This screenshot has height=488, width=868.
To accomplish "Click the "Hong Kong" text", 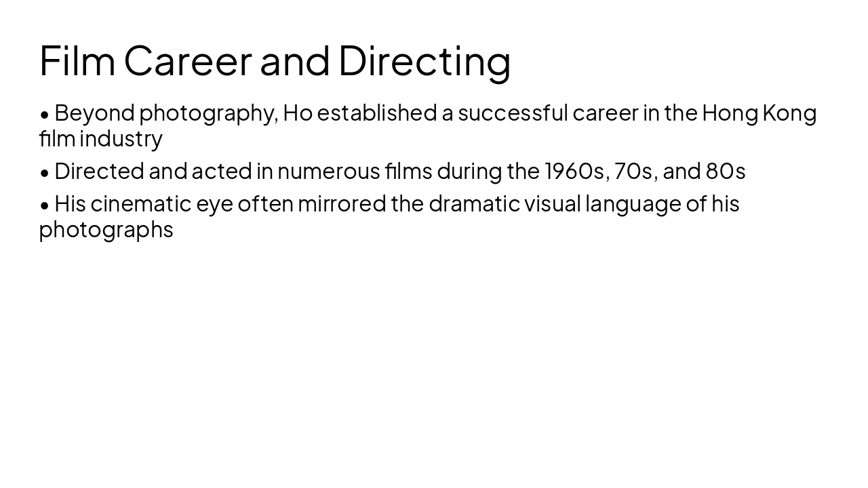I will point(759,113).
